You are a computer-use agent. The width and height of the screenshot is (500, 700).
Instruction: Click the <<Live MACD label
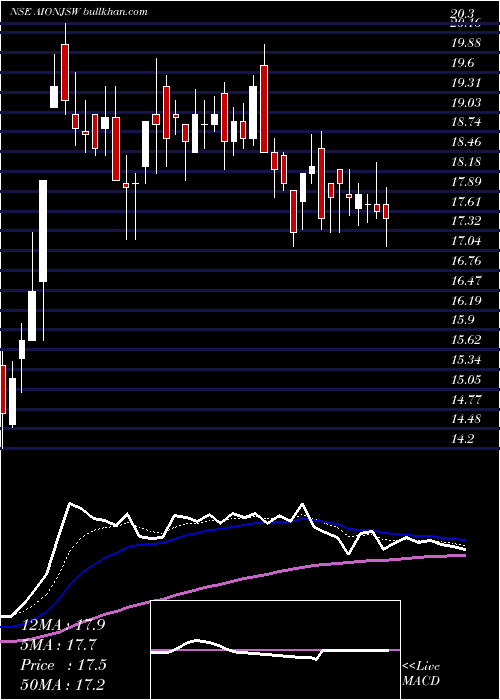point(421,674)
